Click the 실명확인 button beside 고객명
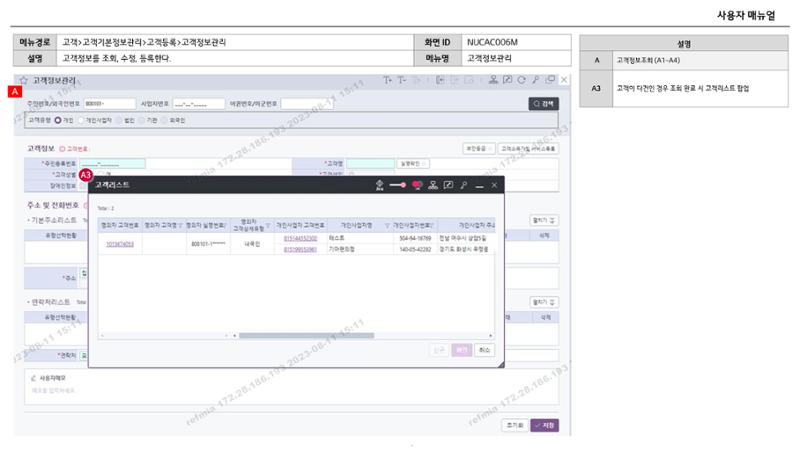The image size is (800, 450). click(412, 163)
